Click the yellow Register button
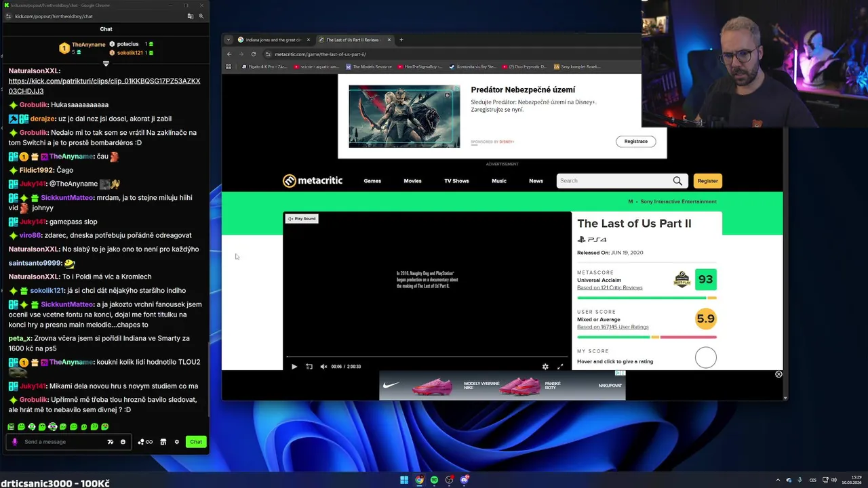 point(707,181)
